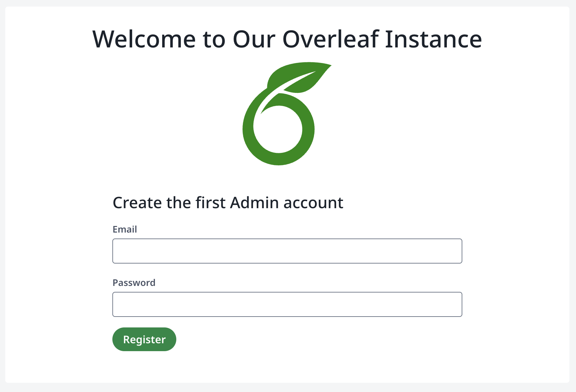Click the 'Welcome to Our Overleaf Instance' heading
The height and width of the screenshot is (392, 576).
tap(287, 39)
